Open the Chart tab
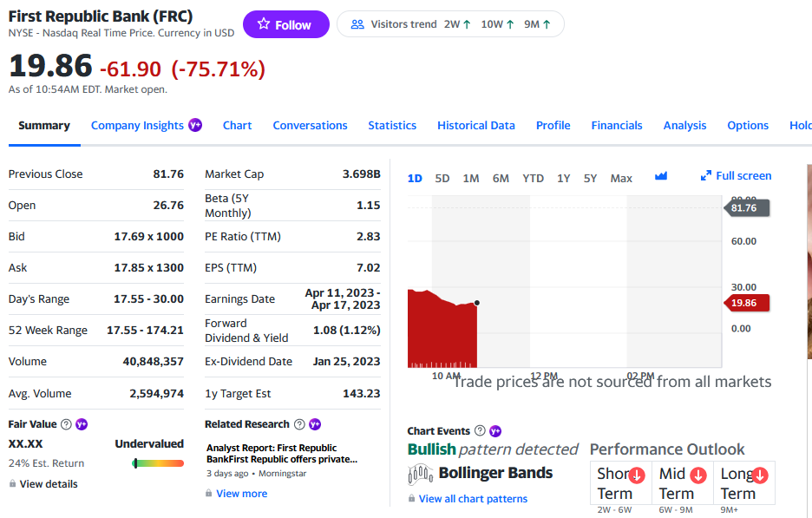 [x=237, y=125]
